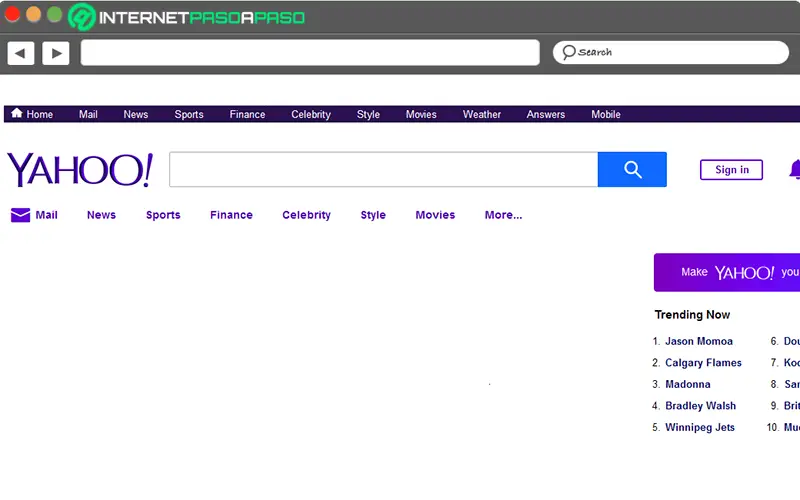Open trending topic Madonna
The width and height of the screenshot is (800, 500).
point(688,384)
